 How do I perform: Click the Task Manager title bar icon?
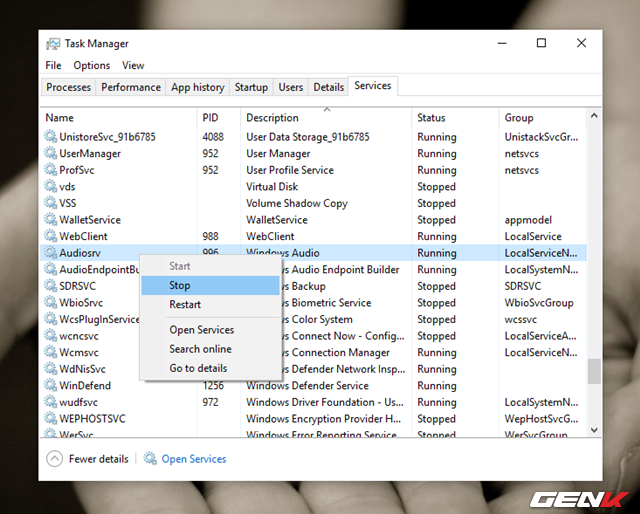53,44
